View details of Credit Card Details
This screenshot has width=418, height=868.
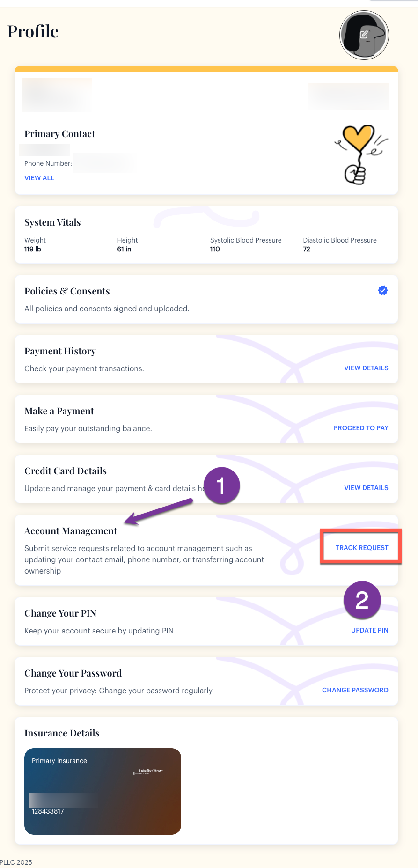(366, 488)
